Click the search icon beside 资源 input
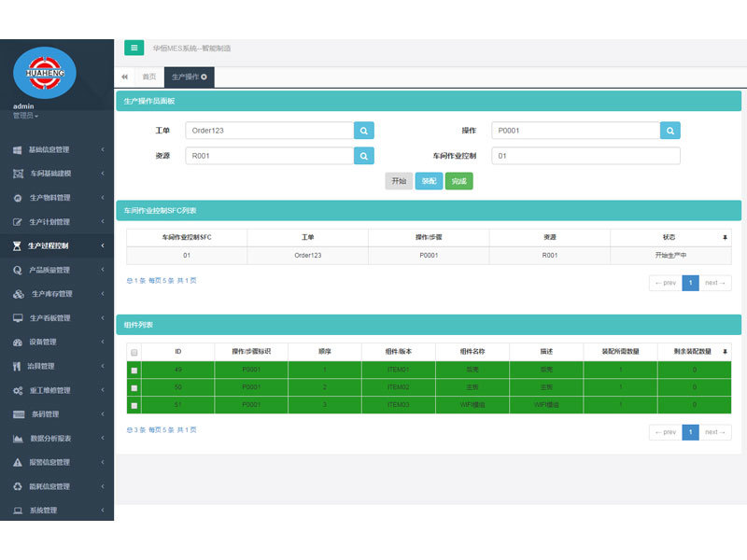 coord(364,156)
